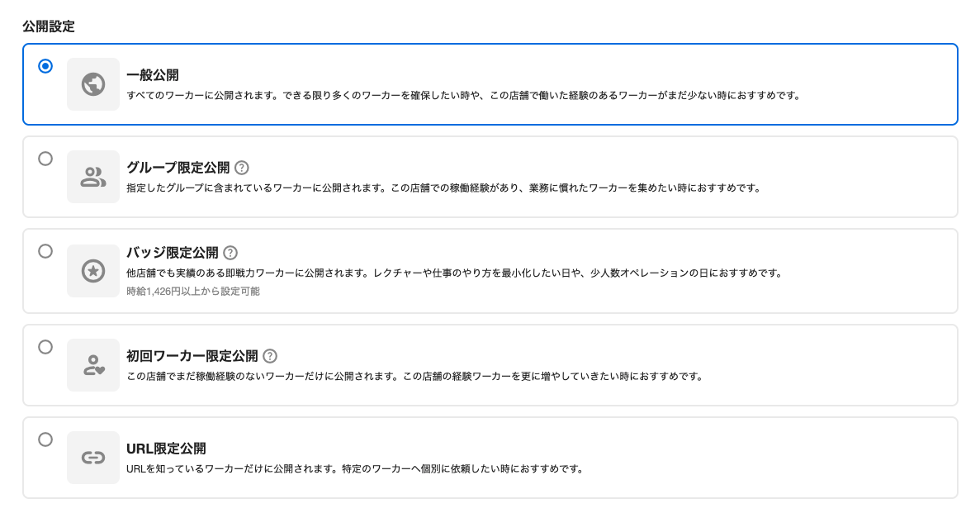The height and width of the screenshot is (513, 980).
Task: Click the 一般公開 title text
Action: [153, 75]
